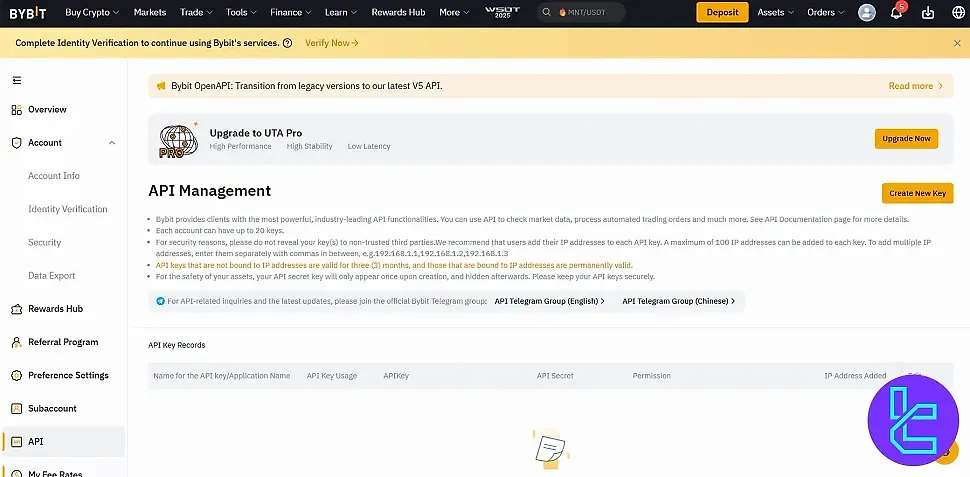The image size is (970, 477).
Task: Click the Create New Key button
Action: 917,193
